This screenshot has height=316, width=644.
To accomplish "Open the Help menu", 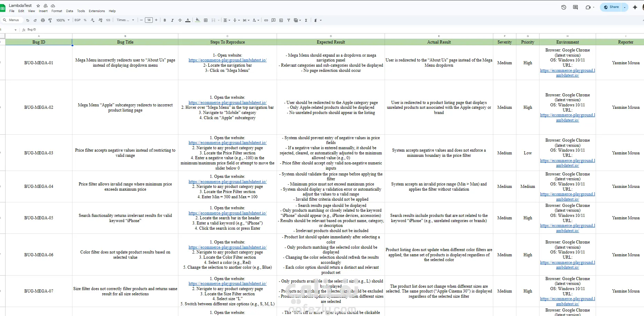I will click(x=112, y=11).
